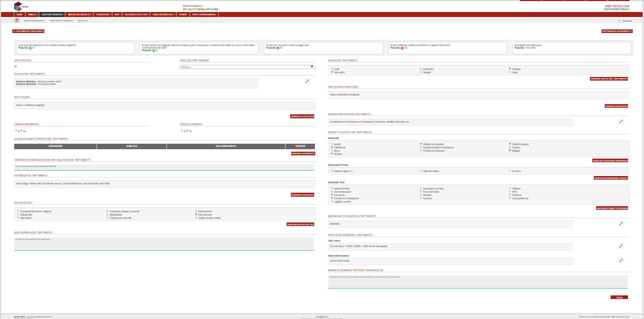The height and width of the screenshot is (319, 644).
Task: Check the Dati sanitari checkbox
Action: point(18,217)
